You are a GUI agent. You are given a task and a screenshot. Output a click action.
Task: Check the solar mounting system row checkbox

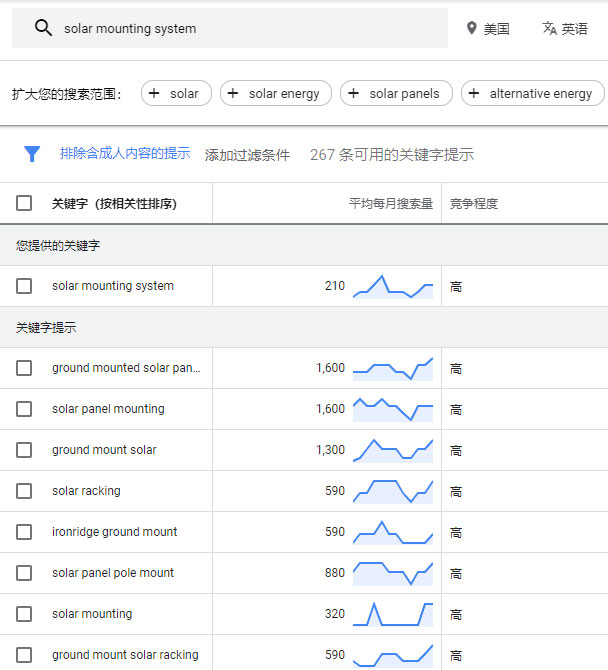tap(24, 286)
